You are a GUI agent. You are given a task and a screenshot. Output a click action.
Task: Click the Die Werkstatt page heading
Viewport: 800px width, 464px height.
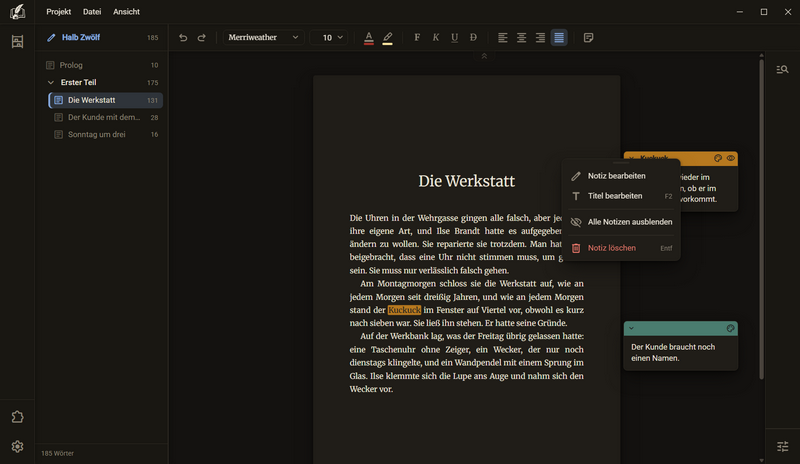[x=466, y=181]
